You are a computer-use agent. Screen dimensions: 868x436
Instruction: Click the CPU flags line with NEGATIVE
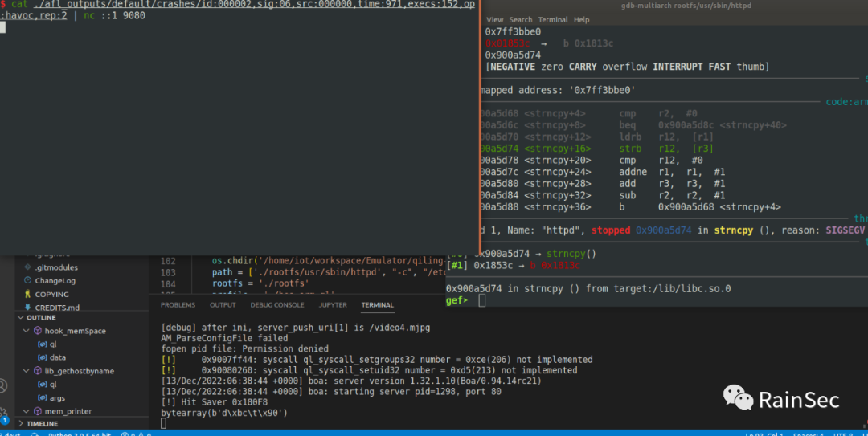[x=627, y=67]
